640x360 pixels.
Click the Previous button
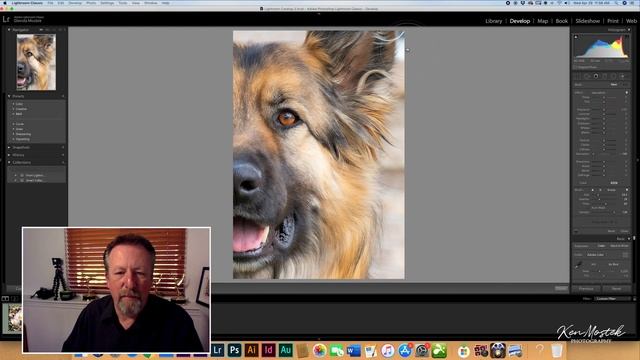click(x=586, y=289)
